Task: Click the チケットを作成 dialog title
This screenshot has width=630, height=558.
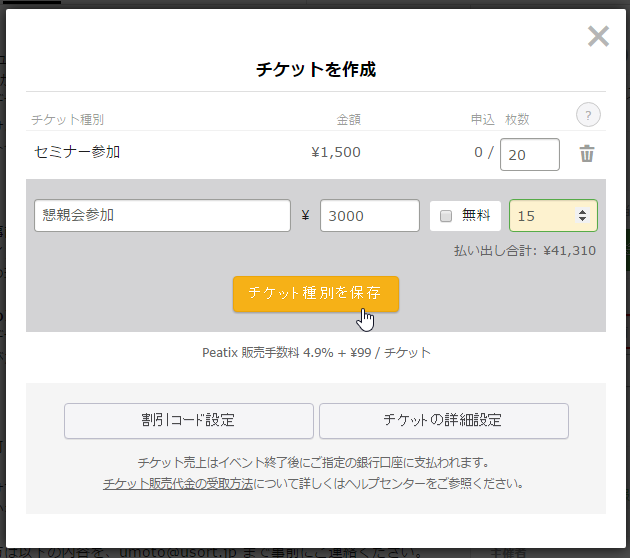Action: coord(316,69)
